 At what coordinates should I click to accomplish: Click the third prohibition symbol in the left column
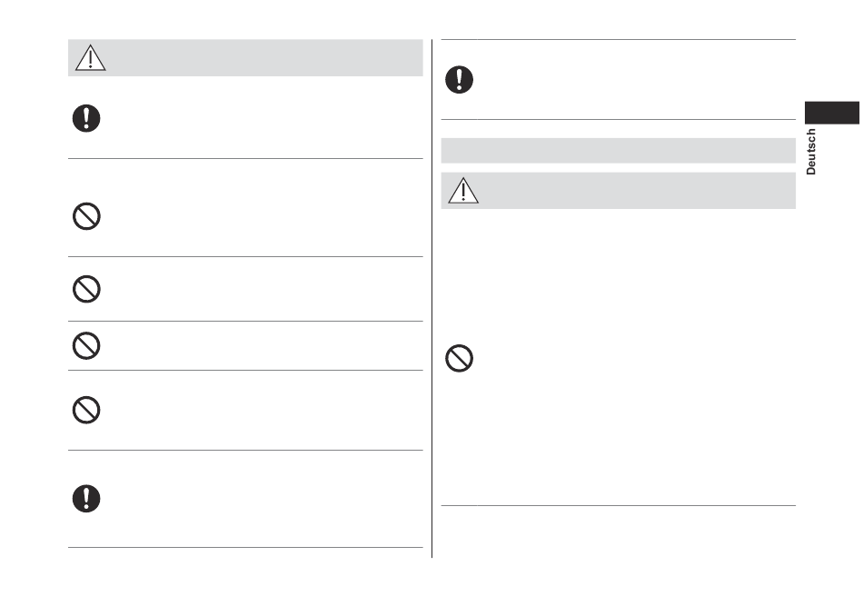point(86,346)
